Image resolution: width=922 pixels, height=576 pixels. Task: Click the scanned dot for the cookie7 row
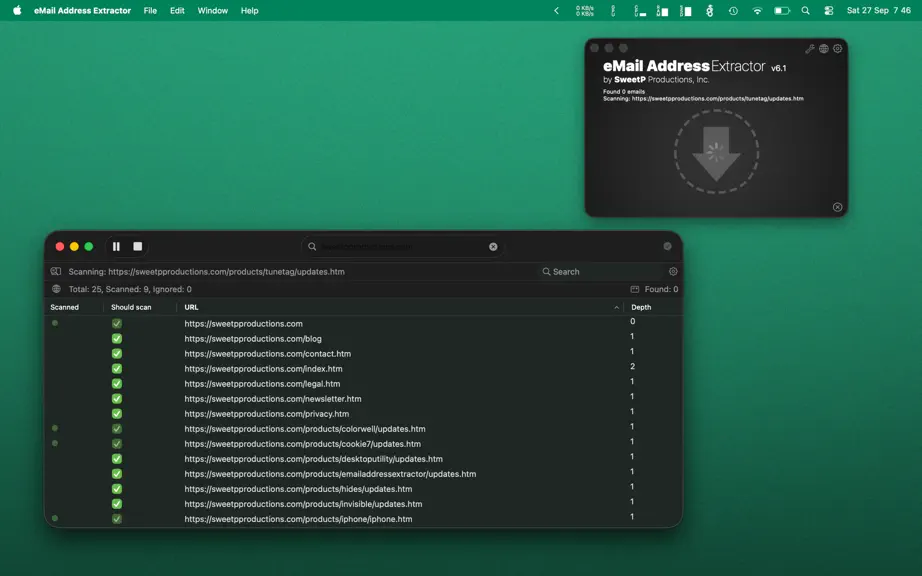coord(55,443)
